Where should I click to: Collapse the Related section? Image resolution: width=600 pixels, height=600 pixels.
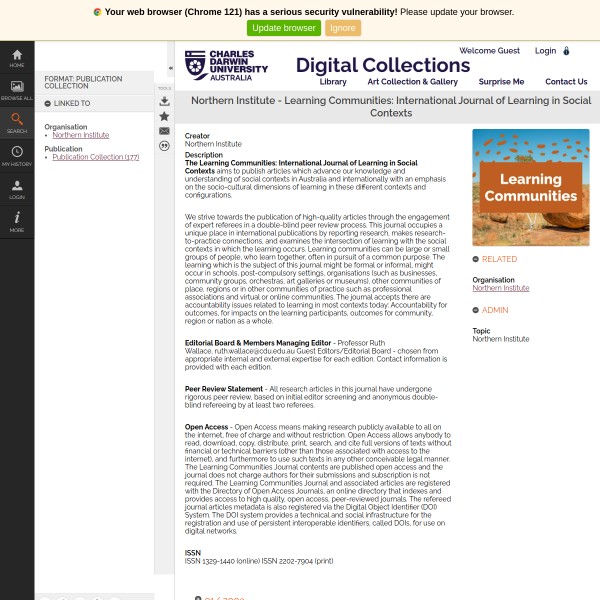475,259
